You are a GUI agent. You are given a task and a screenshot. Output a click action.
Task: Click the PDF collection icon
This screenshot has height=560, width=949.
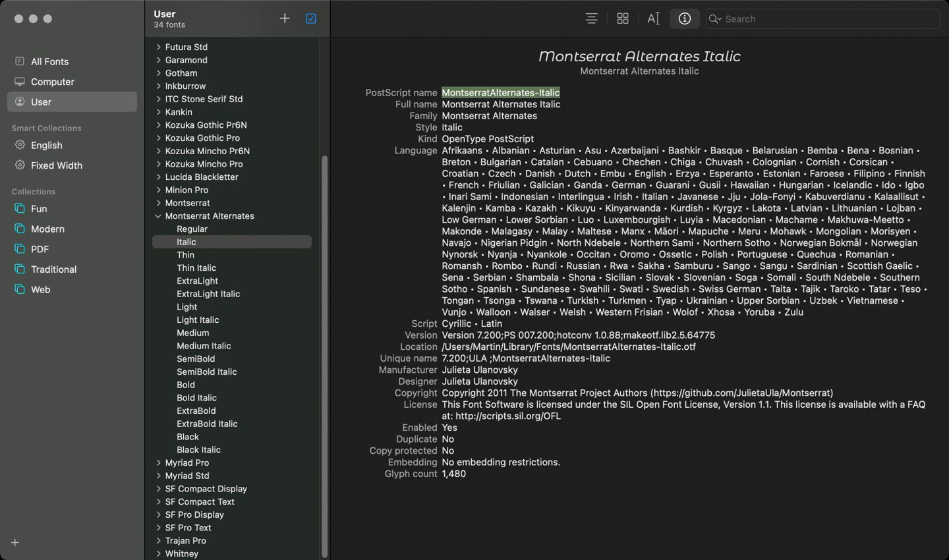20,249
